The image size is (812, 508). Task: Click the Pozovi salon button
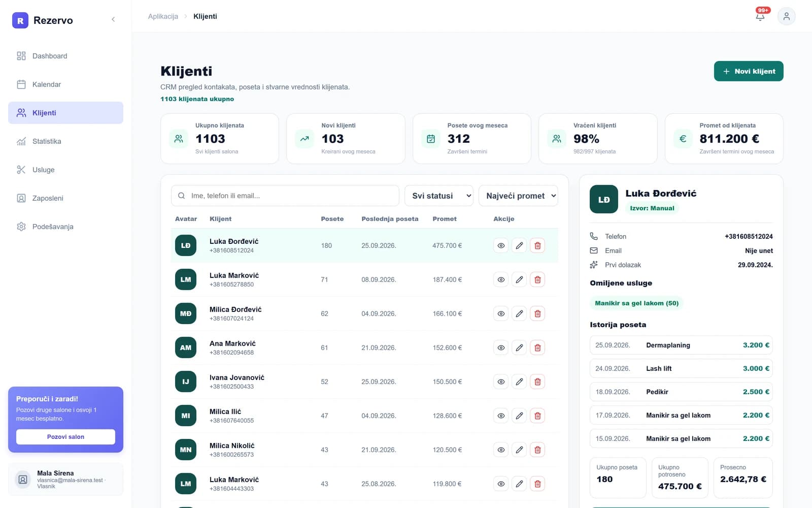point(65,437)
